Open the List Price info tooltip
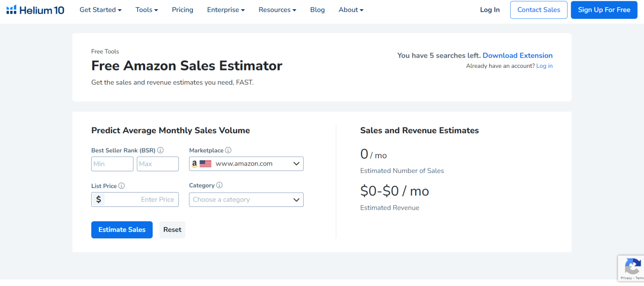 click(121, 186)
